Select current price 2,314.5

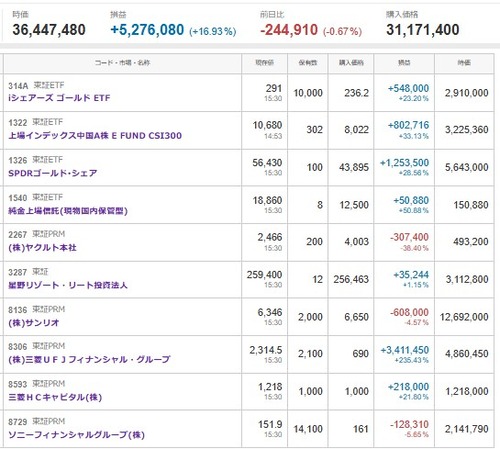click(x=266, y=350)
